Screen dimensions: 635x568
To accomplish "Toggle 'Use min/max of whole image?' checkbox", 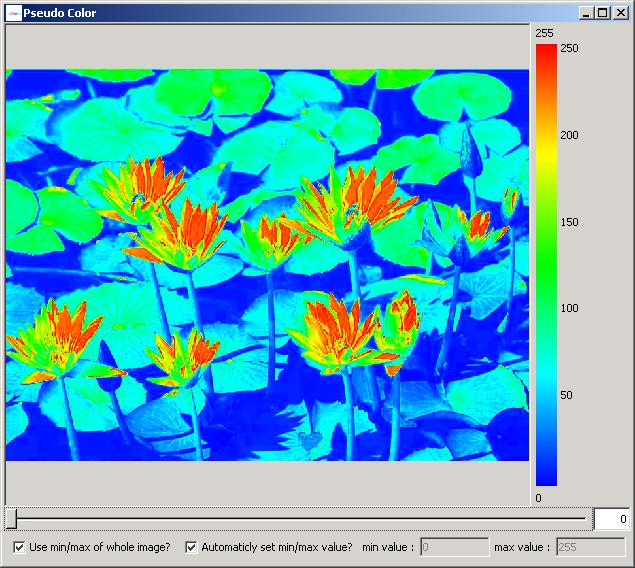I will (x=20, y=547).
